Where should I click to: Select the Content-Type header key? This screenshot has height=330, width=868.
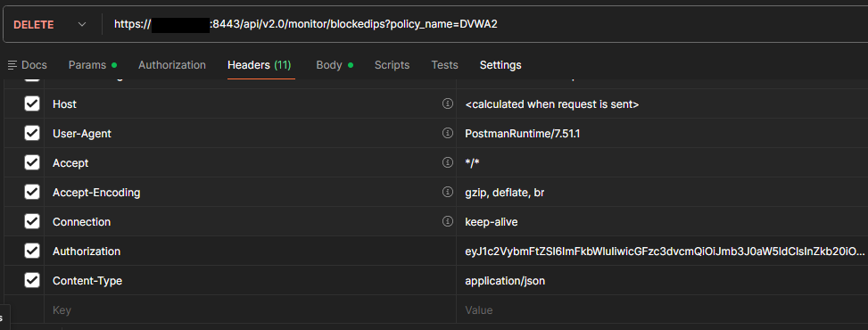point(87,281)
